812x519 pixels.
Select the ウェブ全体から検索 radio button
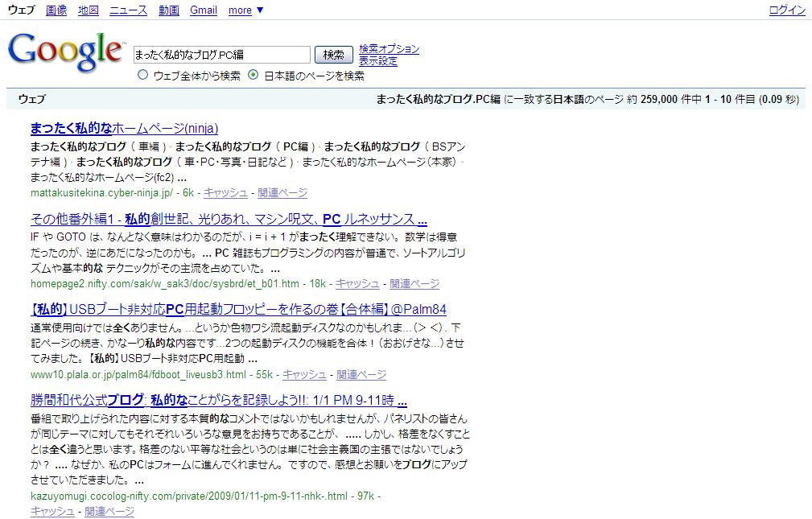pos(143,75)
